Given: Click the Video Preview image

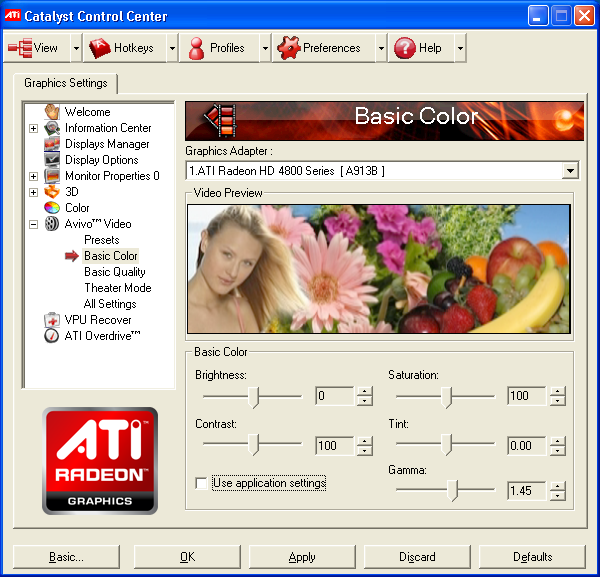Looking at the screenshot, I should [379, 269].
